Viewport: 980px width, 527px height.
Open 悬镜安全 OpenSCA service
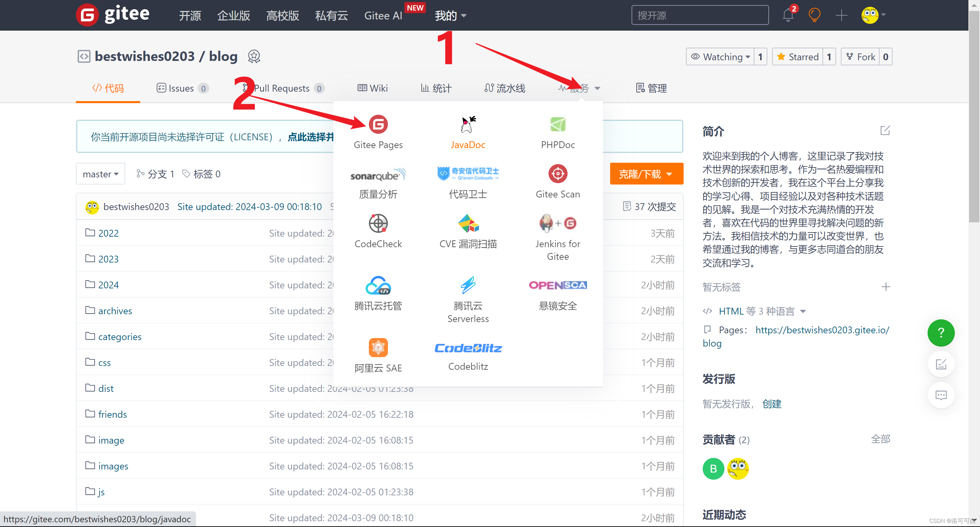(558, 295)
